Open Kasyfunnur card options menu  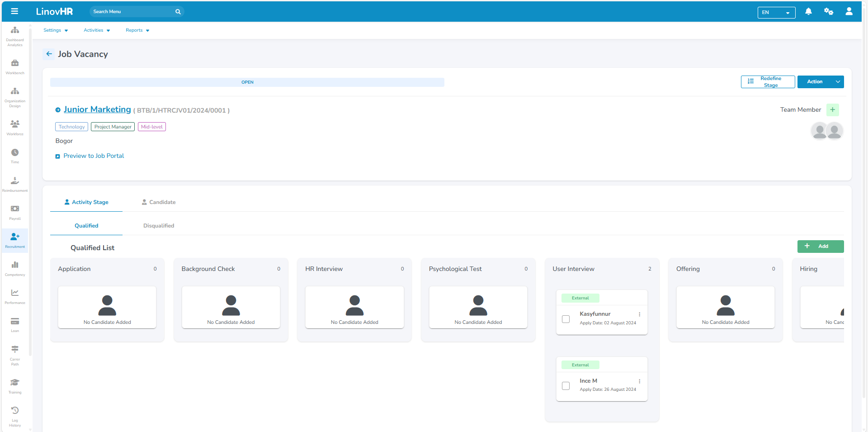[639, 314]
